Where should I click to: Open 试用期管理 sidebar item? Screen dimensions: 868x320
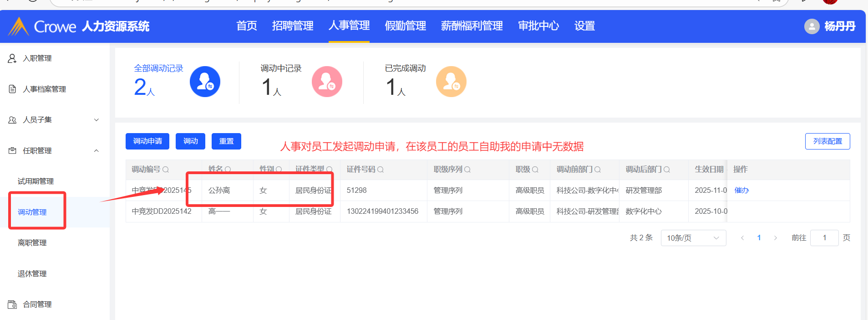click(36, 181)
